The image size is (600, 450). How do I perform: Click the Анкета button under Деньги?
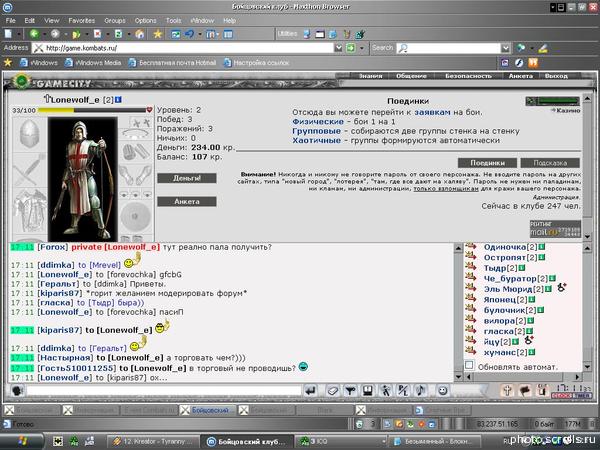pos(187,201)
